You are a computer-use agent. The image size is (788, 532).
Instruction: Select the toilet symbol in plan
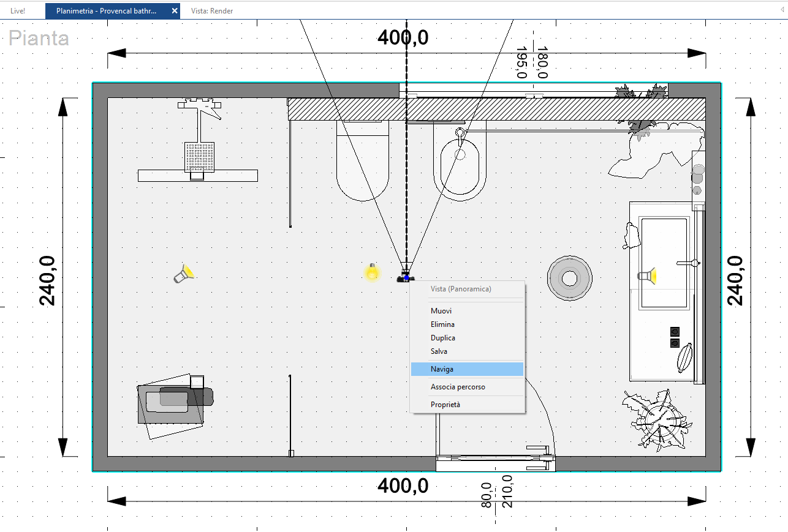(363, 160)
